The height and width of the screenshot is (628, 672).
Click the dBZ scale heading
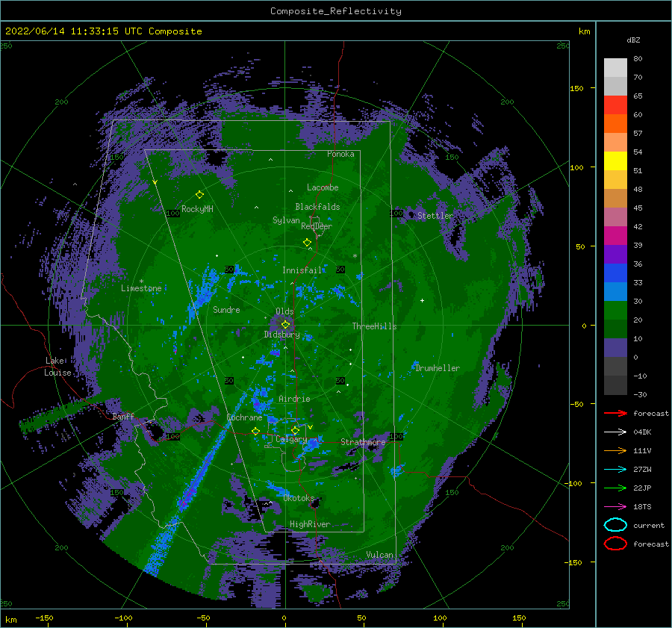tap(633, 40)
